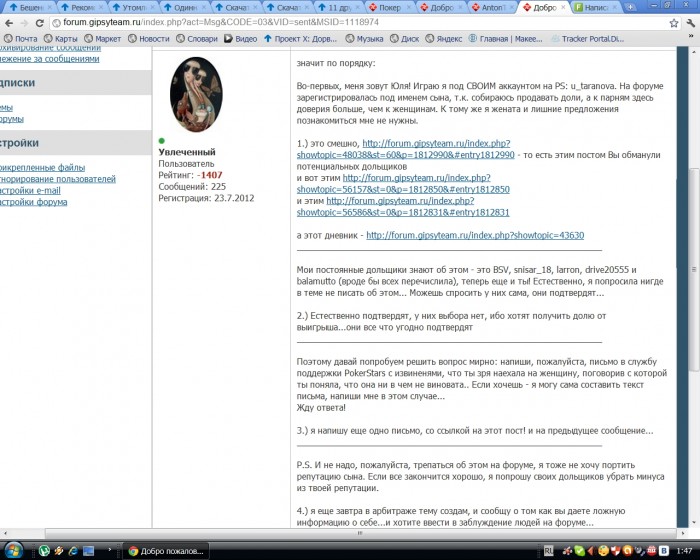The width and height of the screenshot is (700, 560).
Task: Launch uTorrent from the quick launch bar
Action: click(x=44, y=551)
